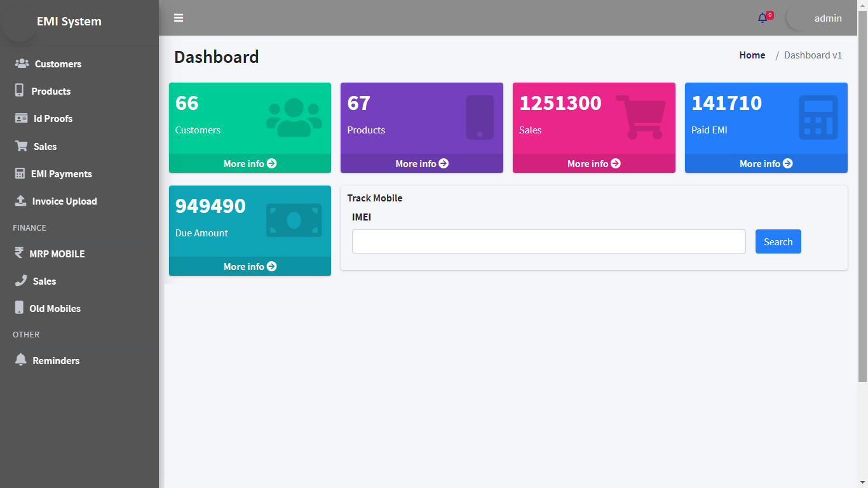The width and height of the screenshot is (868, 488).
Task: Click the phone icon beside Finance Sales
Action: click(21, 281)
